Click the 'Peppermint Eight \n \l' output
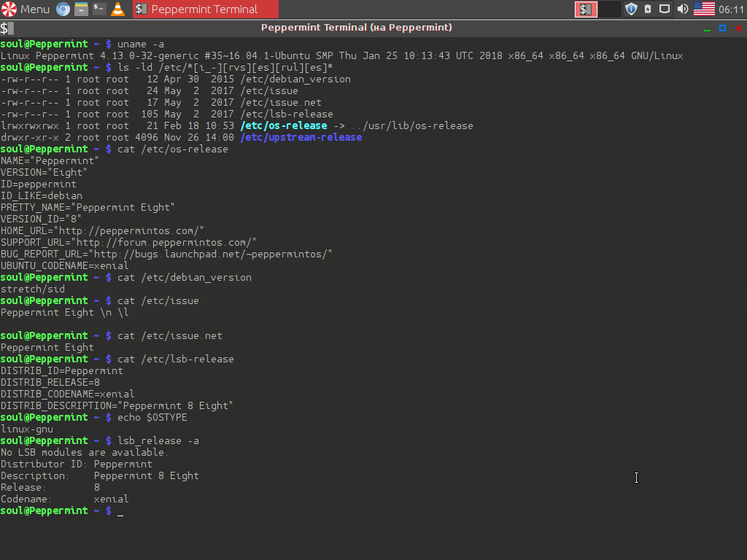This screenshot has height=560, width=747. [x=65, y=312]
